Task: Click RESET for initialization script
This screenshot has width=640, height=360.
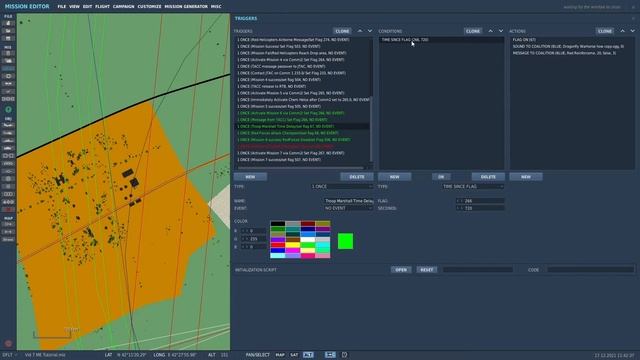Action: pos(427,270)
